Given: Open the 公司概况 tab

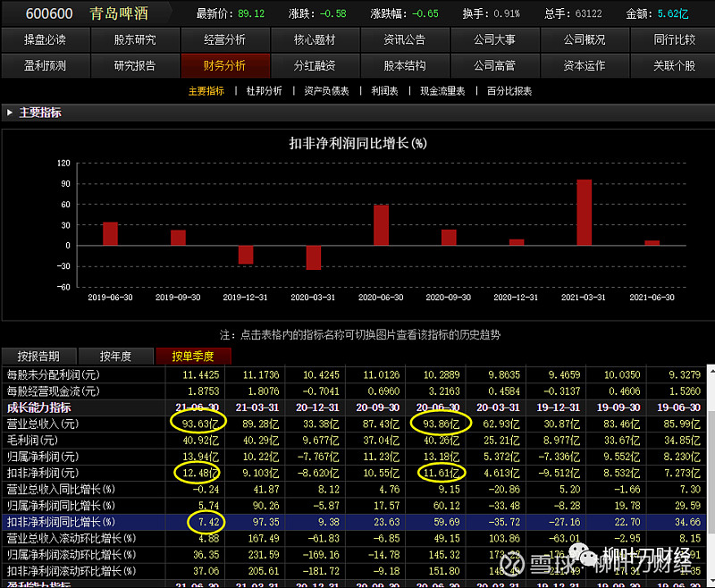Looking at the screenshot, I should click(x=585, y=39).
